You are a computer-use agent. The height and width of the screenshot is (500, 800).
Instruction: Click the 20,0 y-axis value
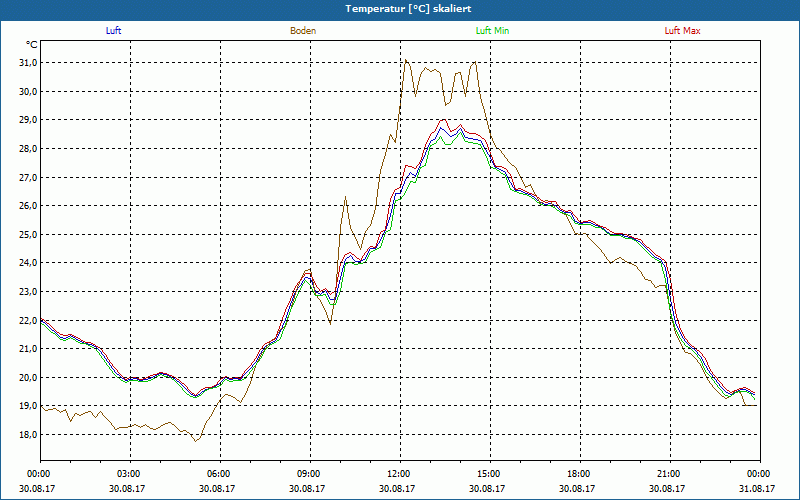click(x=28, y=378)
